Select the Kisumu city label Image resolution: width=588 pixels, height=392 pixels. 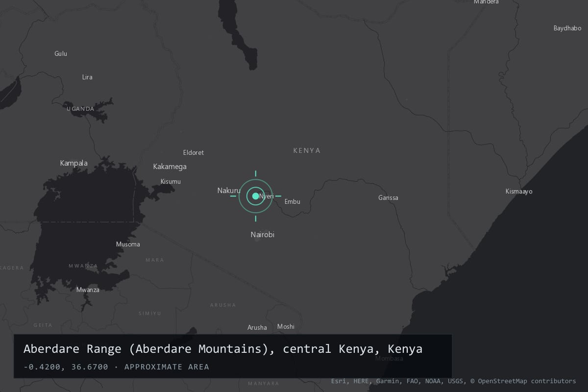point(171,181)
